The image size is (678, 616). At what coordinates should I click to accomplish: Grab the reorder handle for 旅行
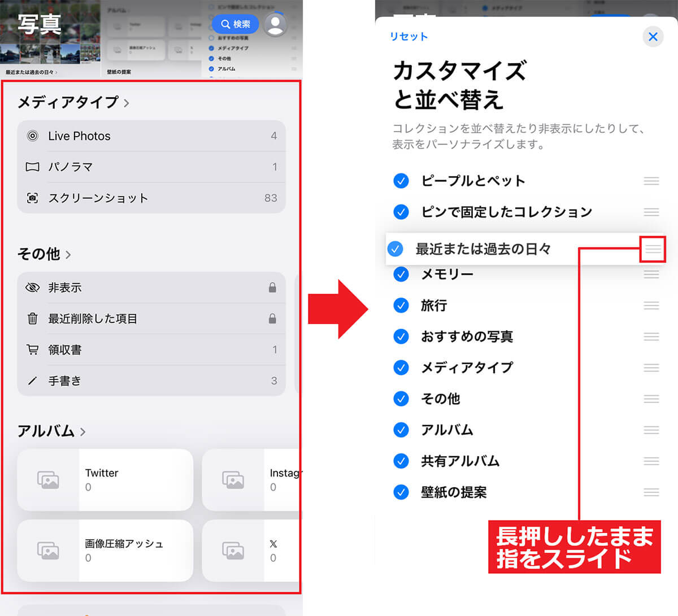pyautogui.click(x=651, y=305)
